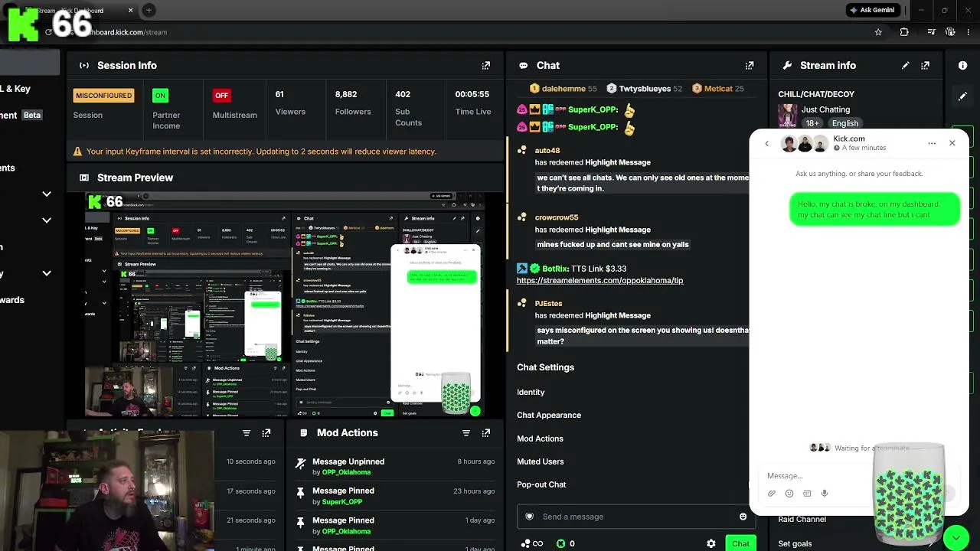Screen dimensions: 980x551
Task: Click username crowcrow55 in chat
Action: click(557, 217)
